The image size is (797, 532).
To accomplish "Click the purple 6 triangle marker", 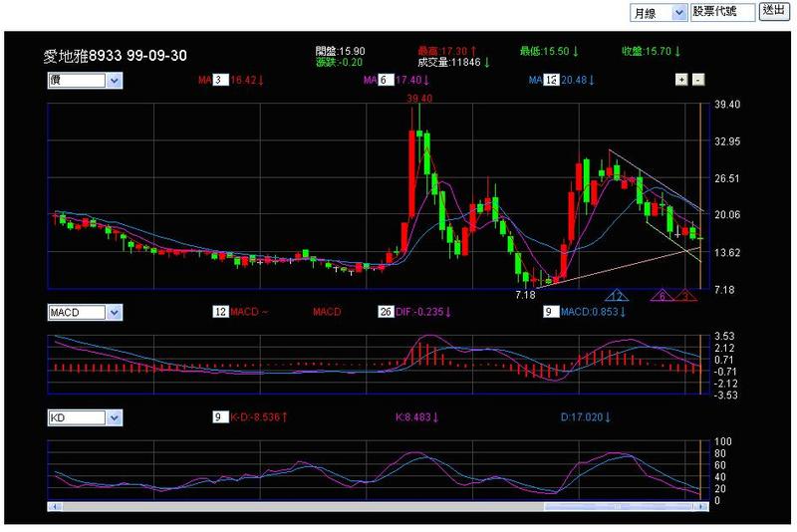I will point(662,296).
